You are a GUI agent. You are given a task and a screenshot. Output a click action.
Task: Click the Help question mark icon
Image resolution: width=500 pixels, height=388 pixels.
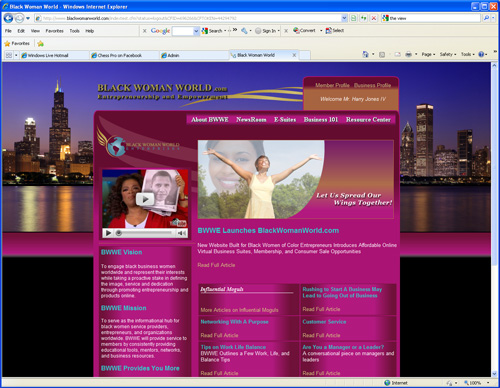(x=481, y=54)
